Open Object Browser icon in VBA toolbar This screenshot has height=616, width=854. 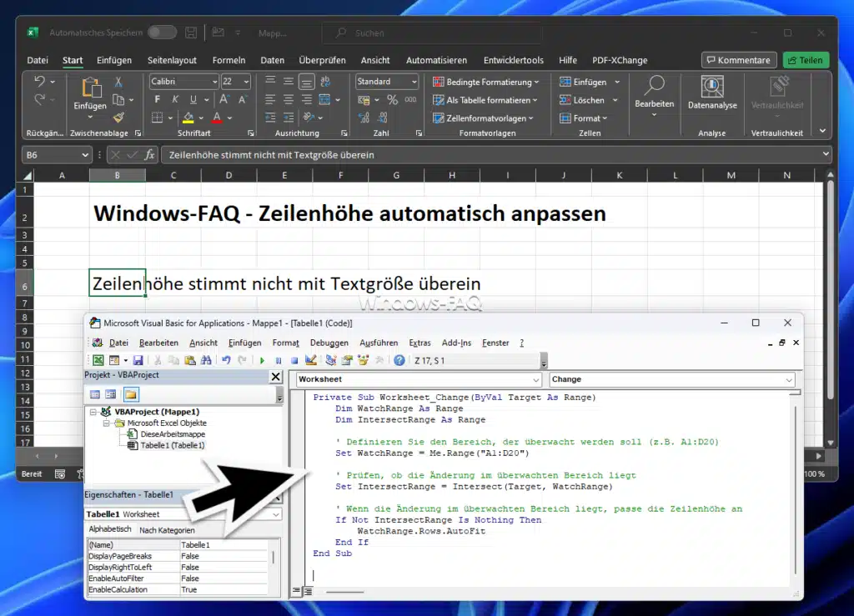[363, 360]
